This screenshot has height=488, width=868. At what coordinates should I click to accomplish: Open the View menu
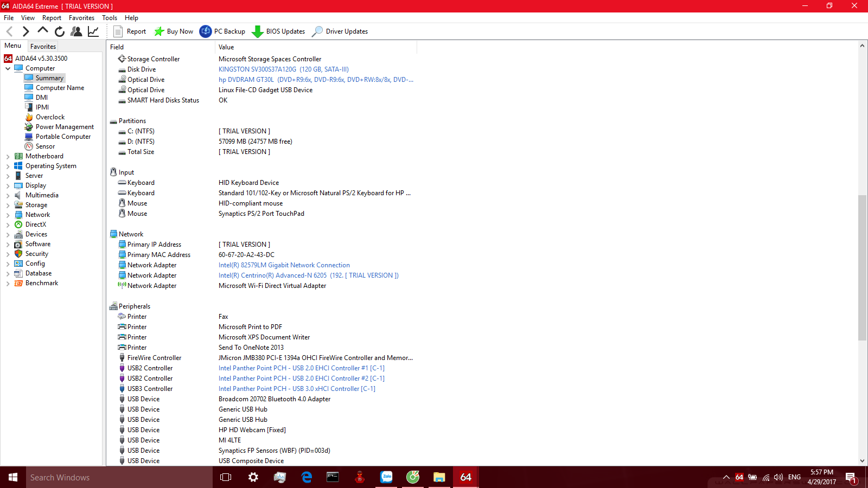click(x=28, y=18)
